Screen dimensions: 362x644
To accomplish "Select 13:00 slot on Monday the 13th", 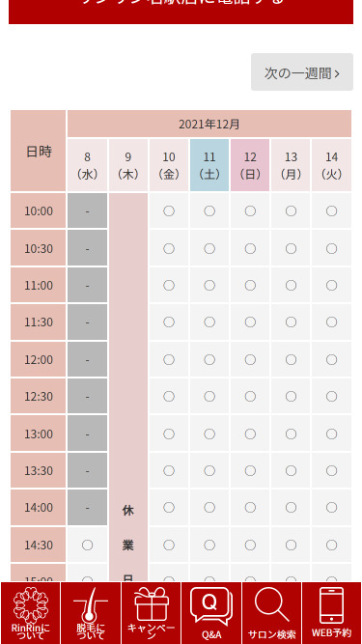I will coord(291,434).
